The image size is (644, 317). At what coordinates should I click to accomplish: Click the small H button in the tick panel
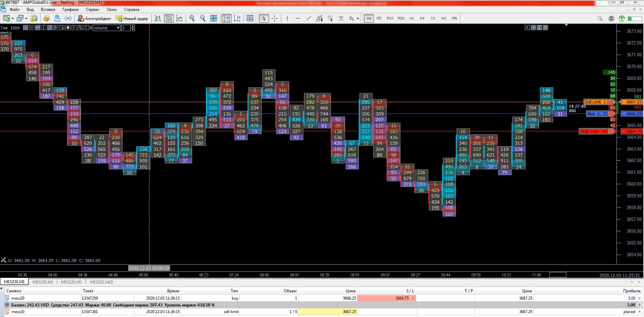pyautogui.click(x=32, y=28)
